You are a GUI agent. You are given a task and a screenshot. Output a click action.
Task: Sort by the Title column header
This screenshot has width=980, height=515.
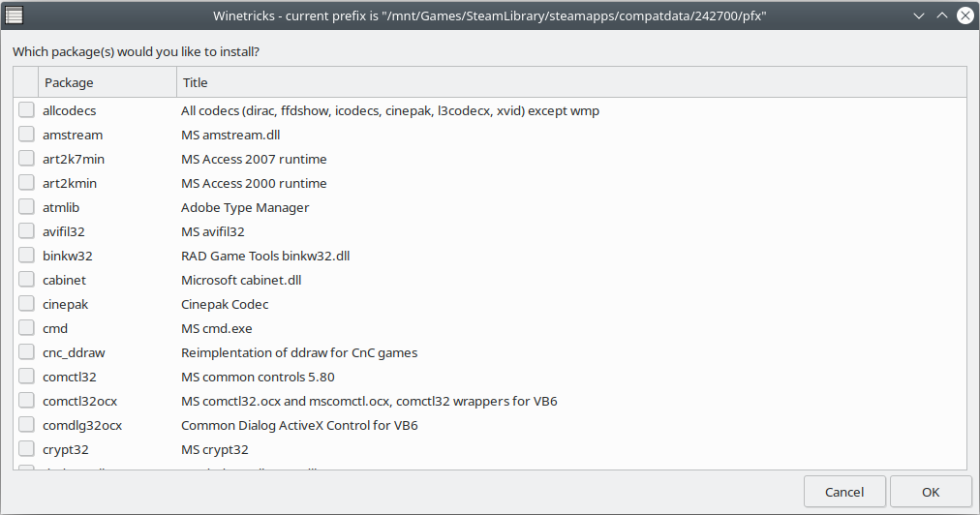click(x=571, y=82)
